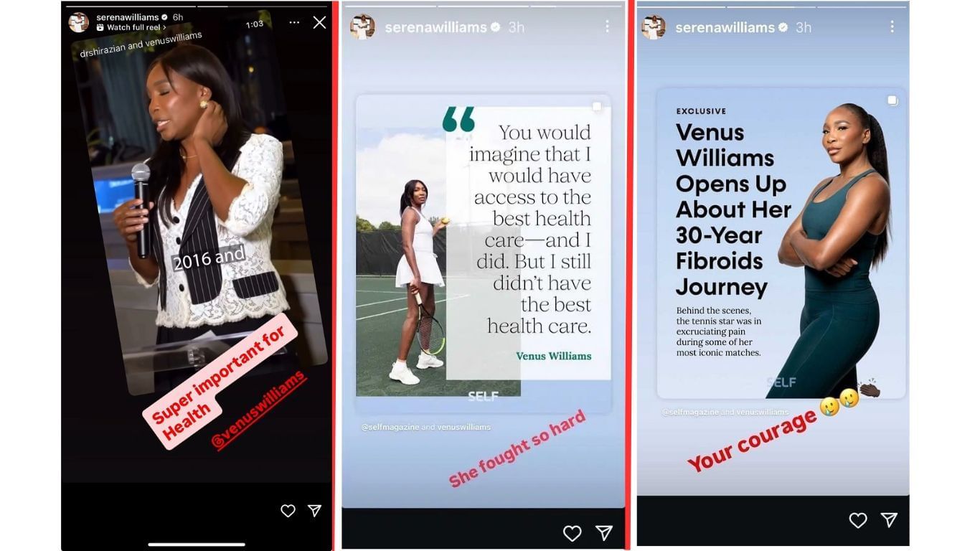Image resolution: width=980 pixels, height=551 pixels.
Task: Share the first story via paper plane icon
Action: [x=314, y=511]
